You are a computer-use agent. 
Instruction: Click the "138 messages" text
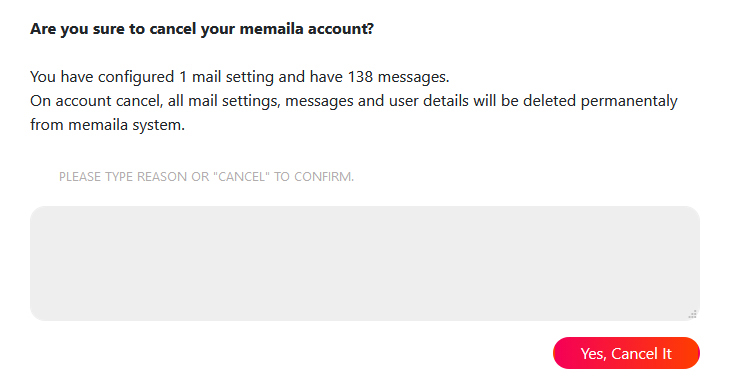pos(398,77)
